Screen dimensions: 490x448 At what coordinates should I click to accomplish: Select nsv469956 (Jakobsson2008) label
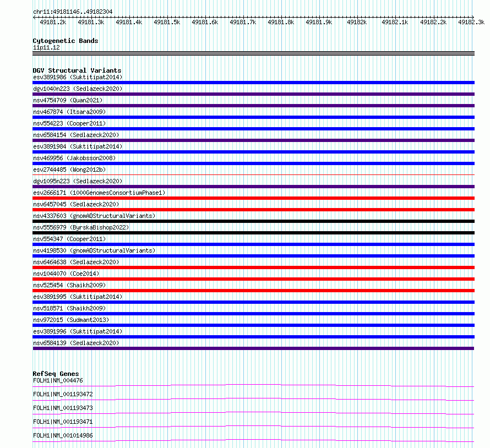point(74,158)
